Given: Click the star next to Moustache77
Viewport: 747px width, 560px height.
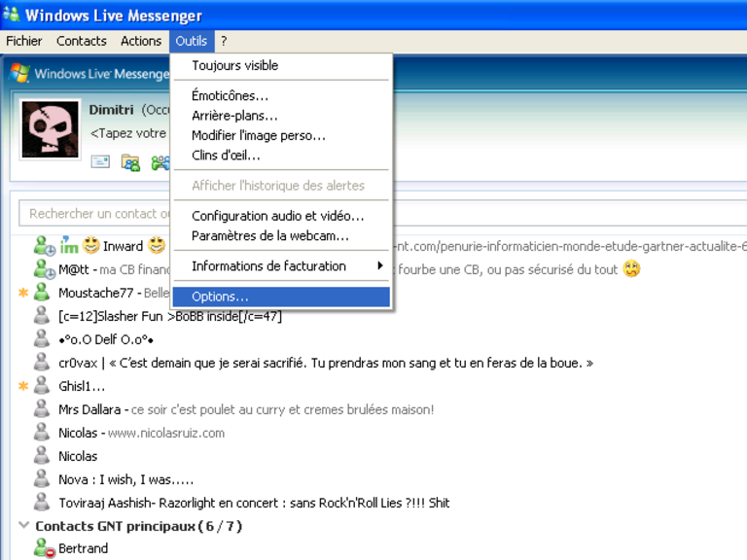Looking at the screenshot, I should (23, 293).
